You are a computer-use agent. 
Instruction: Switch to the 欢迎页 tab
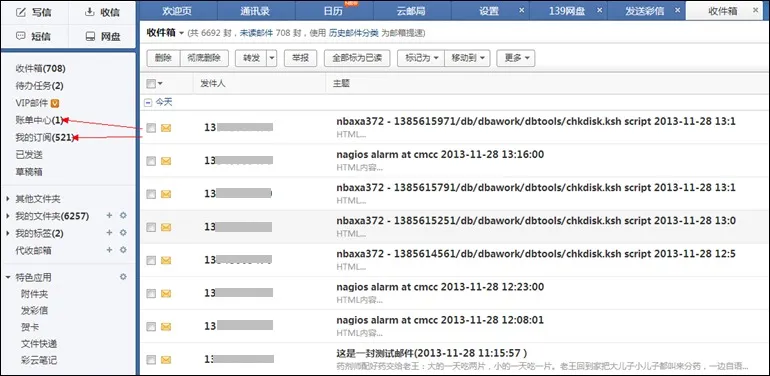pos(177,11)
